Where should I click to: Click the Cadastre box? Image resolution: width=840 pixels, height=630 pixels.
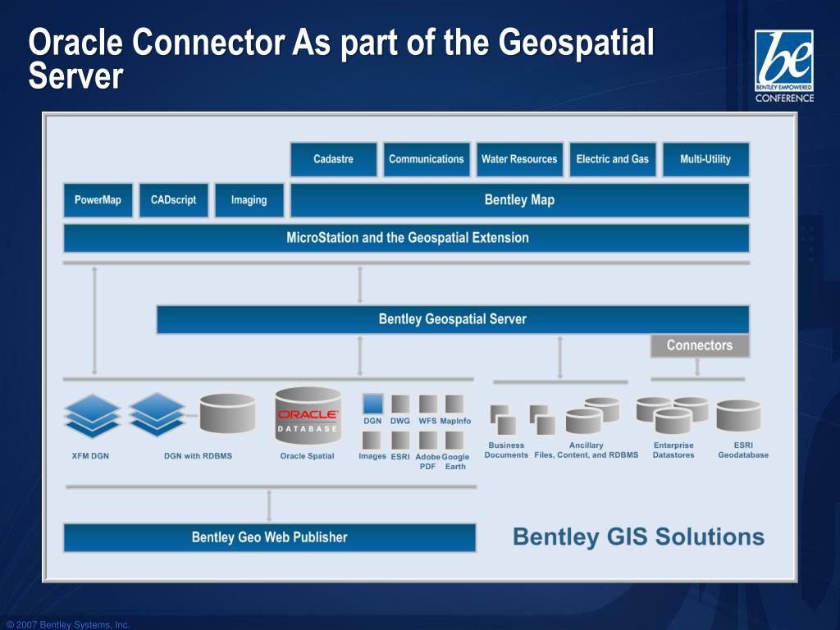coord(333,159)
